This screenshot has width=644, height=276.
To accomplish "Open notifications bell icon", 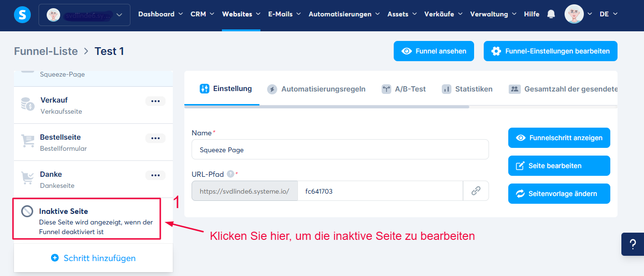I will pos(551,14).
